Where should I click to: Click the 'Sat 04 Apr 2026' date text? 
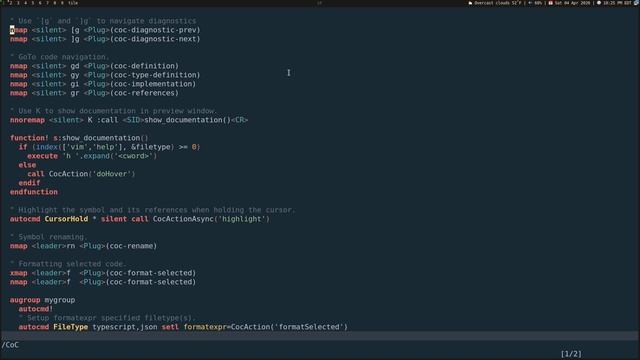coord(573,3)
